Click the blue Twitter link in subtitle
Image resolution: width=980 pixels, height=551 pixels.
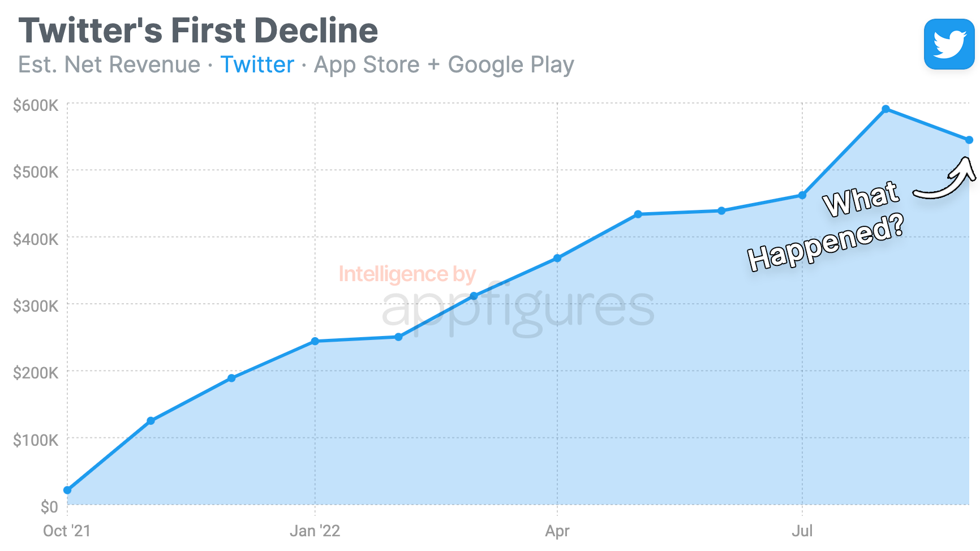pyautogui.click(x=257, y=64)
